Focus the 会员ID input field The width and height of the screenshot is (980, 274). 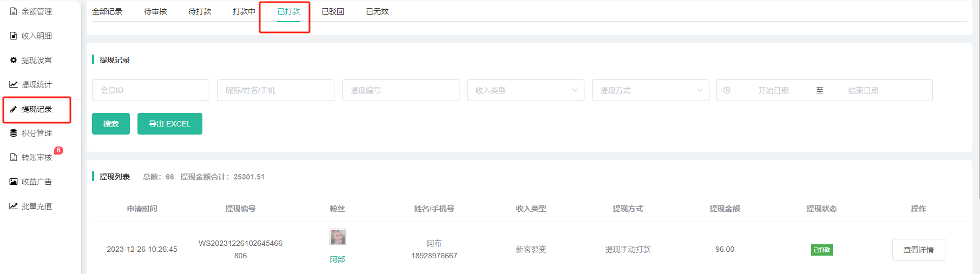pyautogui.click(x=150, y=90)
